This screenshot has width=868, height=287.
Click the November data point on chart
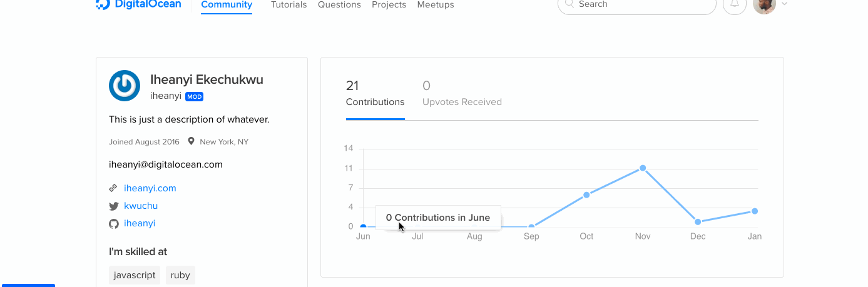coord(643,168)
